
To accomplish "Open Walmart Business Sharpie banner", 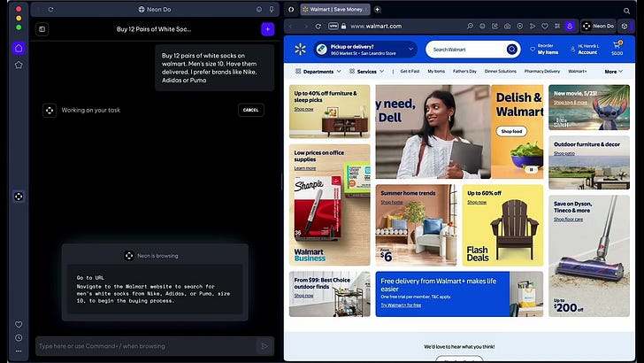I will 329,205.
